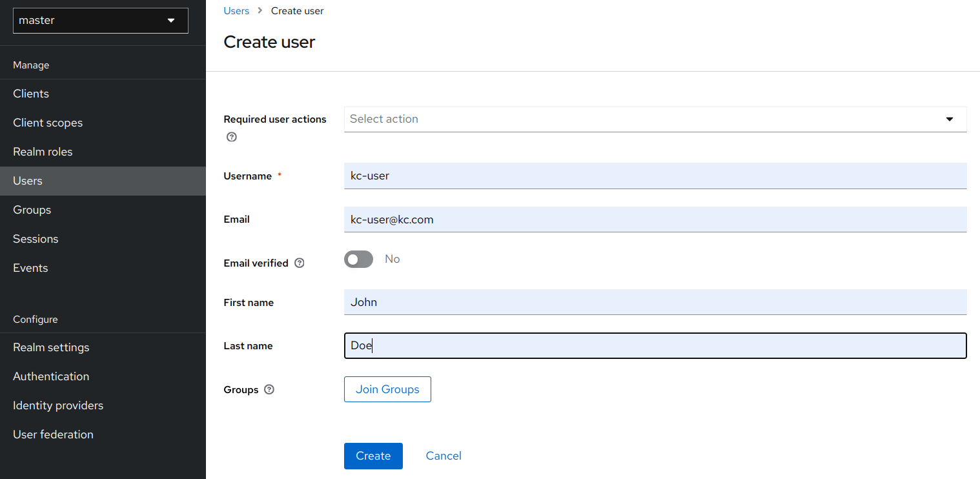Go to Client scopes page
The height and width of the screenshot is (479, 980).
[48, 123]
